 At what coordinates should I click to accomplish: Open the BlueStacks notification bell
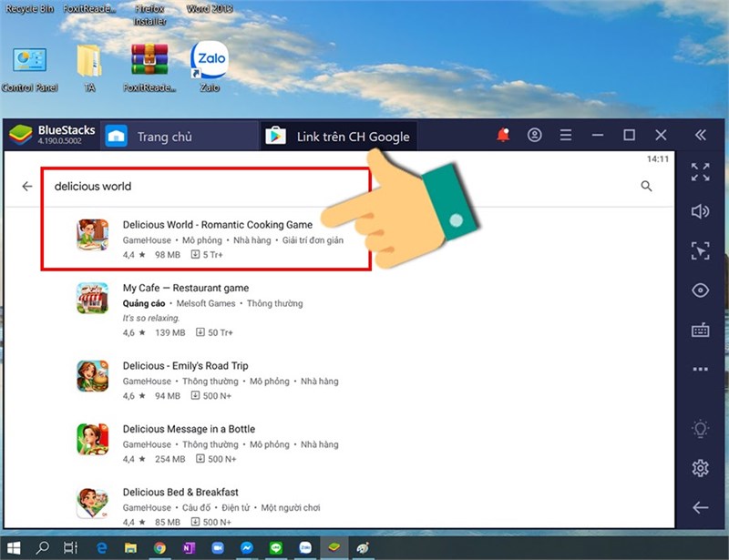(503, 136)
